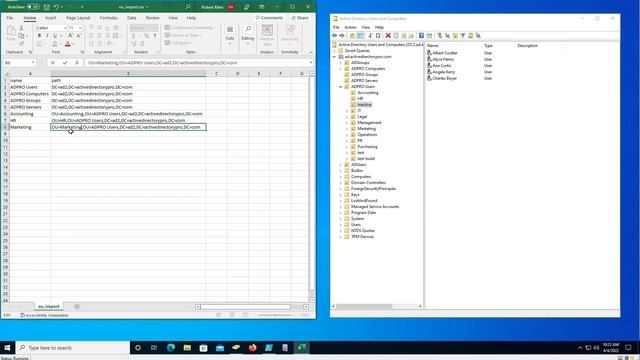Open the Search magnifier in Excel title bar
Image resolution: width=640 pixels, height=360 pixels.
point(188,7)
